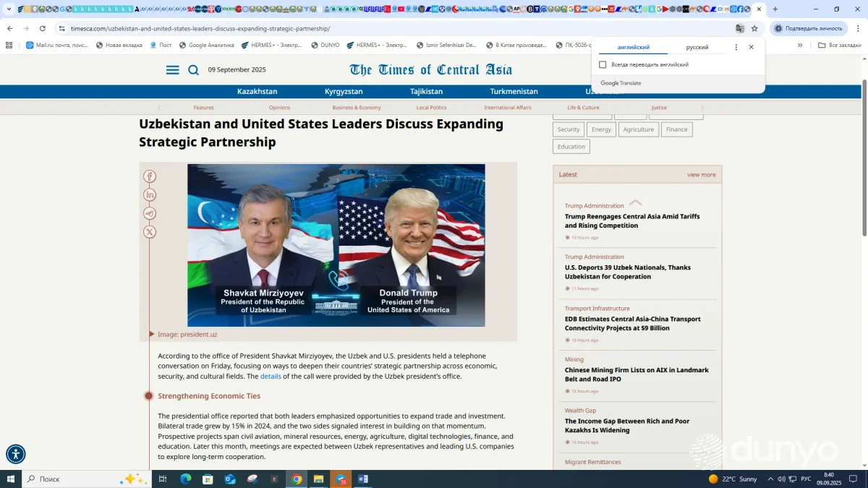Click 'view more' in Latest panel
This screenshot has width=868, height=488.
pyautogui.click(x=701, y=175)
